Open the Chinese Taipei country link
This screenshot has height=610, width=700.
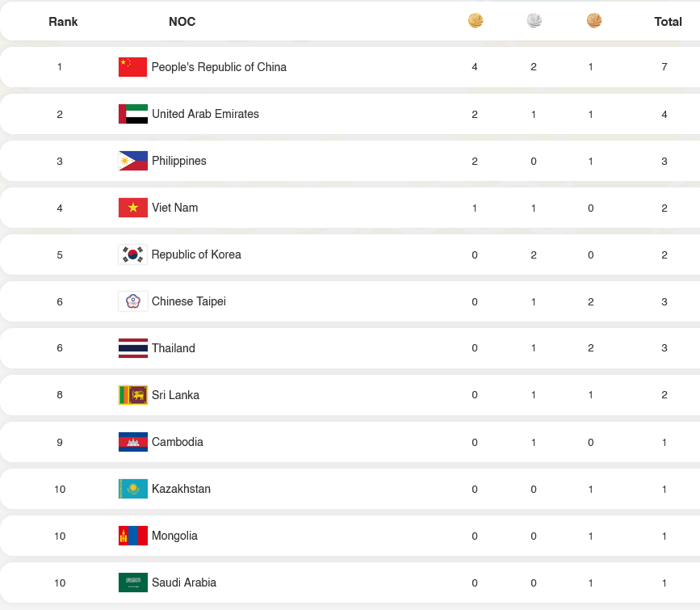(188, 301)
